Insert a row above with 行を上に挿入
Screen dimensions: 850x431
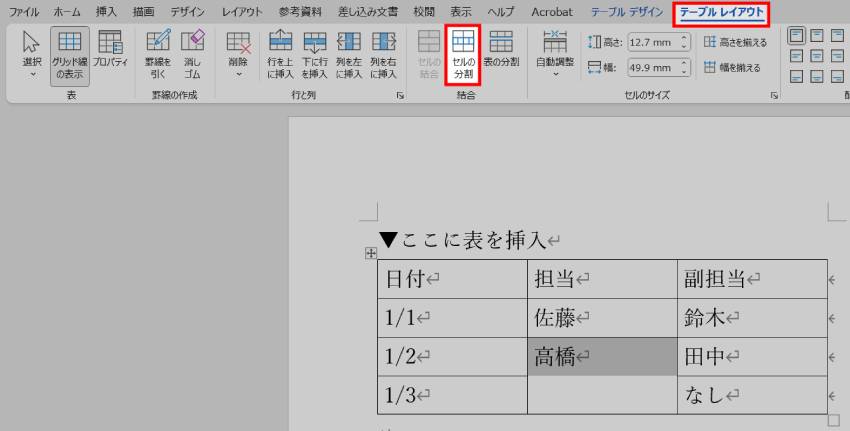coord(279,54)
